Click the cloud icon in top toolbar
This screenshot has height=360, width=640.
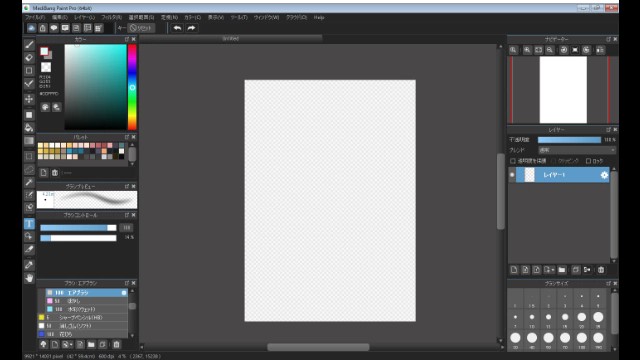(31, 28)
